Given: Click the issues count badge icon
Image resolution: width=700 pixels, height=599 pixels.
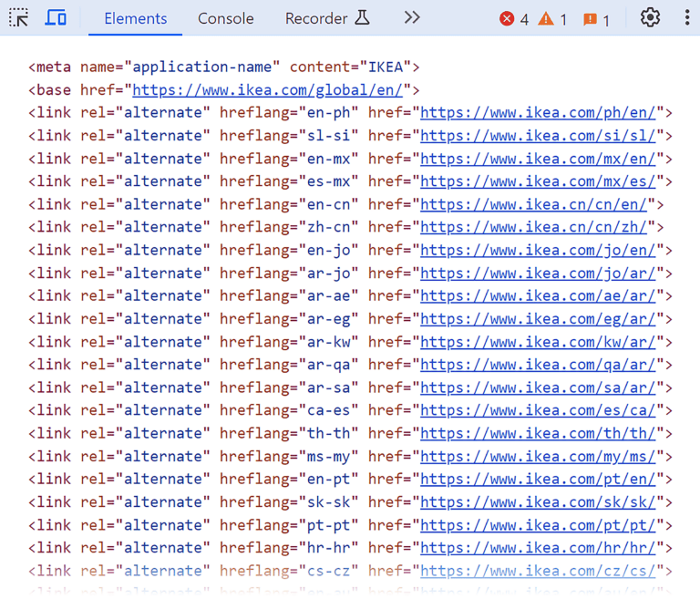Looking at the screenshot, I should pyautogui.click(x=591, y=19).
